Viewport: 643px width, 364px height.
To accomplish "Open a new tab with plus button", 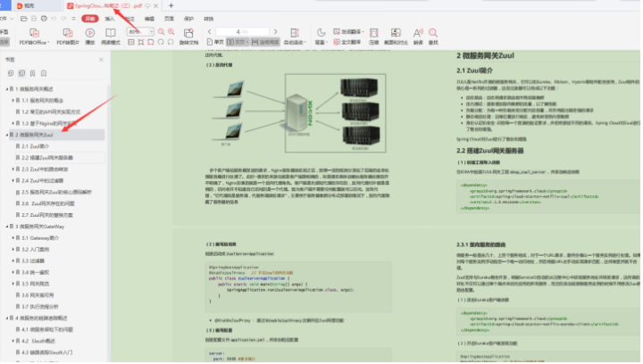I will [171, 5].
